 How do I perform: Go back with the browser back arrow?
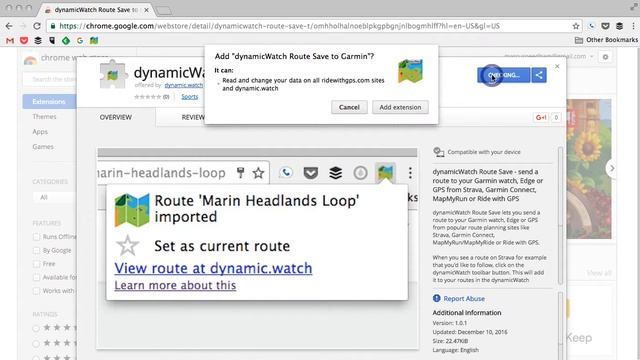9,26
